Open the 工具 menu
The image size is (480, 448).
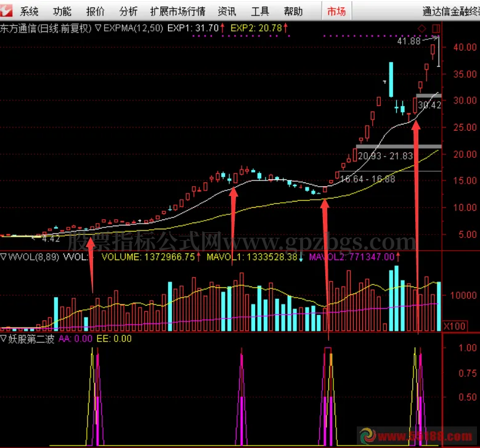tap(260, 11)
